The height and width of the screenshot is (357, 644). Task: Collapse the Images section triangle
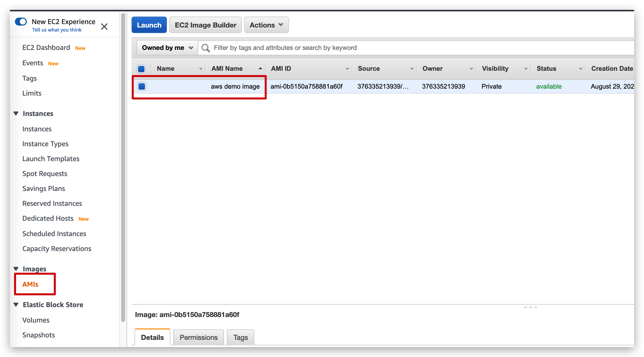16,269
